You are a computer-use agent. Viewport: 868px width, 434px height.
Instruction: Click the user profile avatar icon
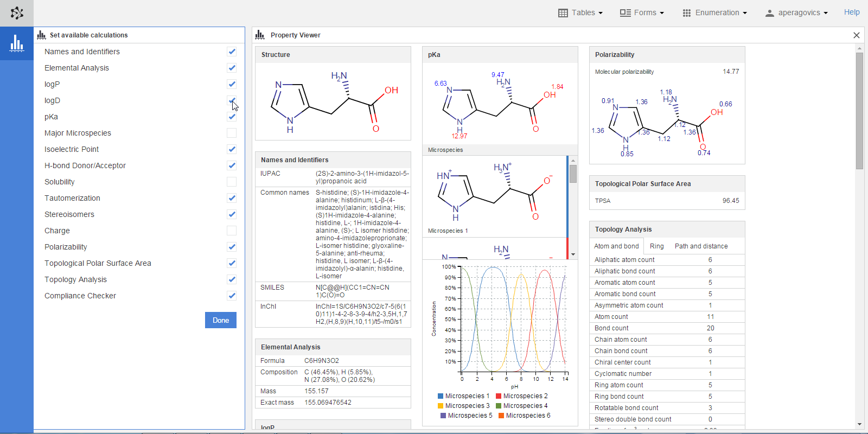coord(769,14)
